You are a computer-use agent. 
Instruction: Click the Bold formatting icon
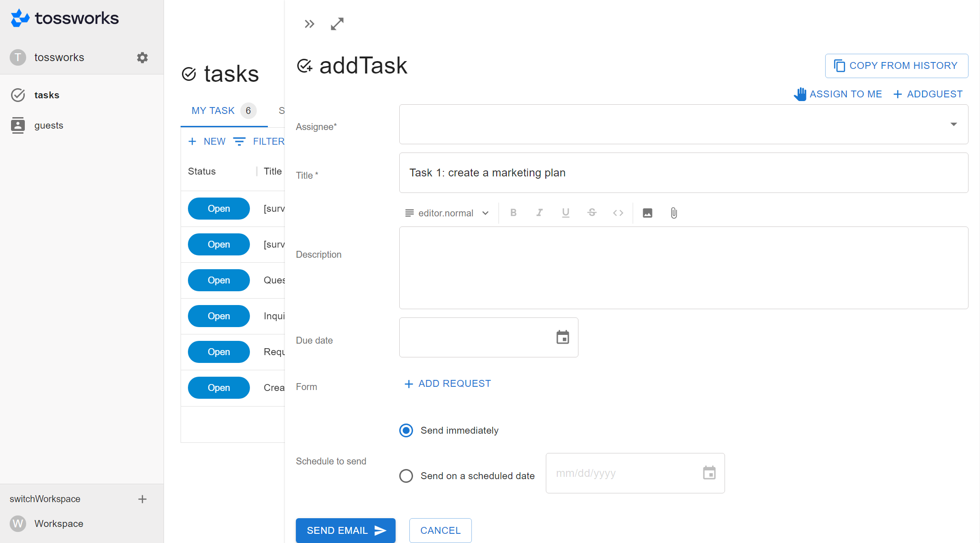[513, 213]
